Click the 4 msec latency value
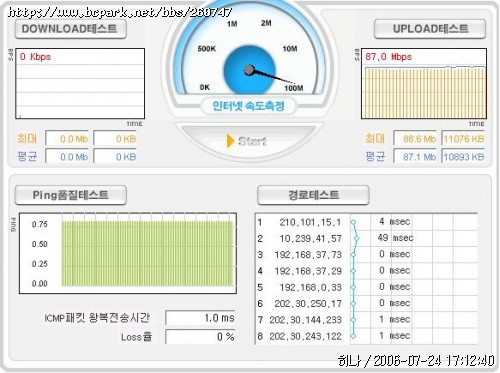 click(395, 222)
